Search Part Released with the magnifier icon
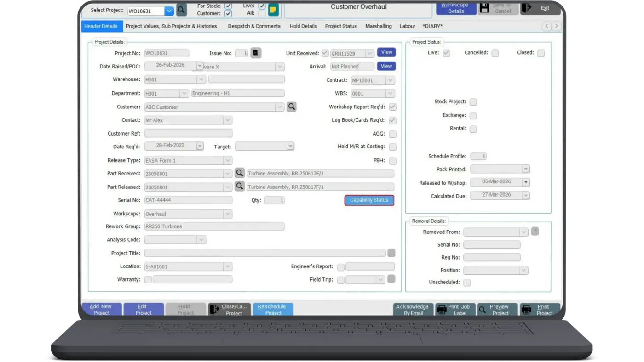Viewport: 644px width, 362px height. 239,187
